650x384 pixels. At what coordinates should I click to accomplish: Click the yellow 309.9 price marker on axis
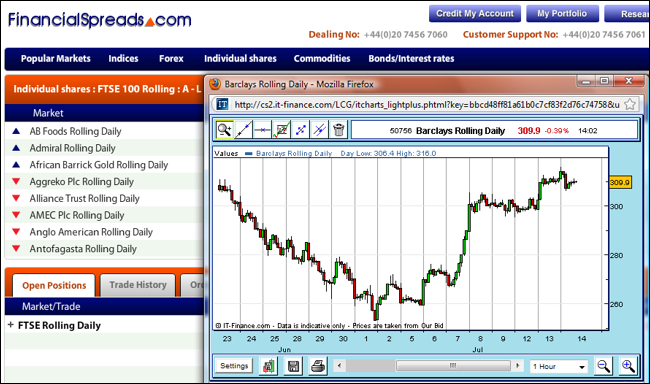pos(620,182)
